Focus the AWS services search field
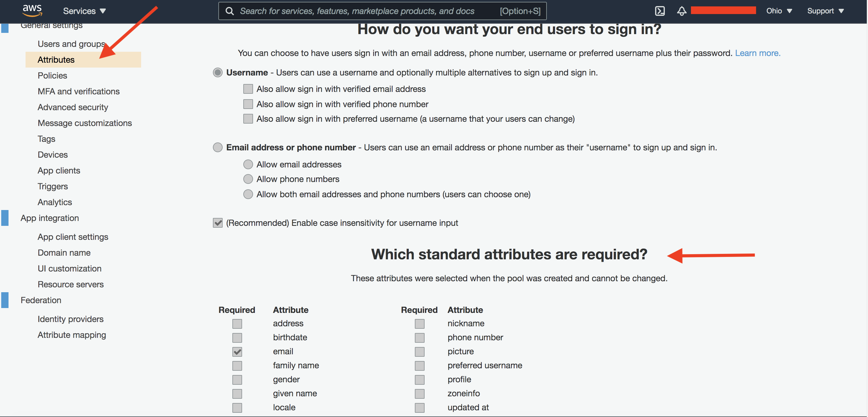The image size is (868, 417). (357, 11)
